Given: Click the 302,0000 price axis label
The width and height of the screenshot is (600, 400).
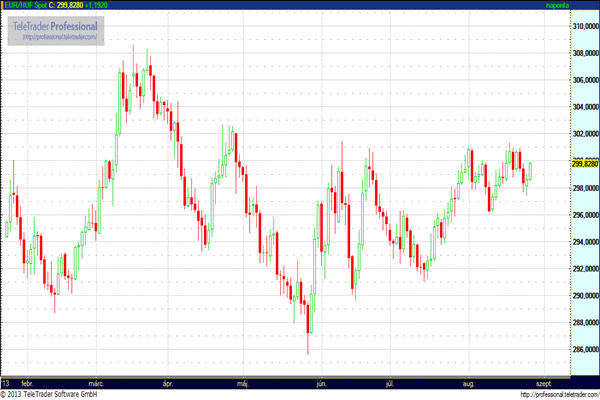Looking at the screenshot, I should (584, 134).
